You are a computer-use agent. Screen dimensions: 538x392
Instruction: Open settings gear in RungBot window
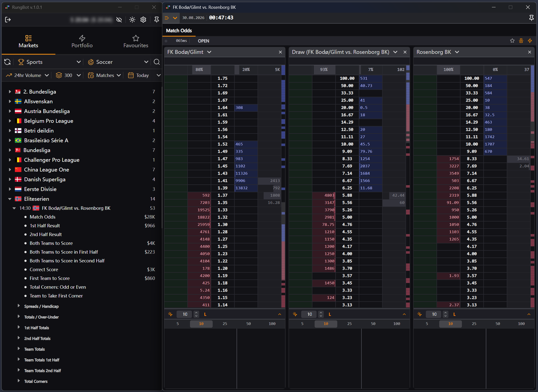click(143, 20)
